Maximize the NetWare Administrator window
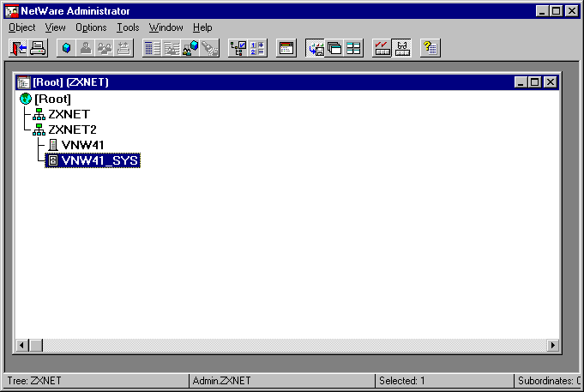 click(x=557, y=11)
